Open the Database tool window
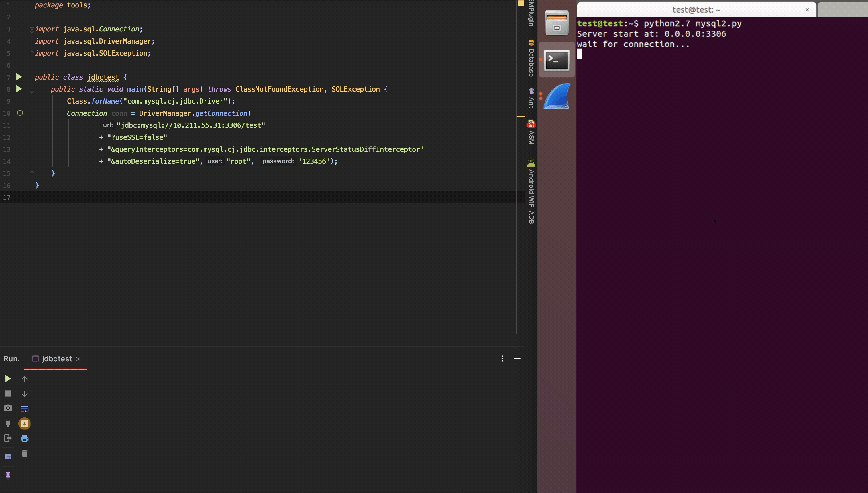The width and height of the screenshot is (868, 493). (531, 58)
